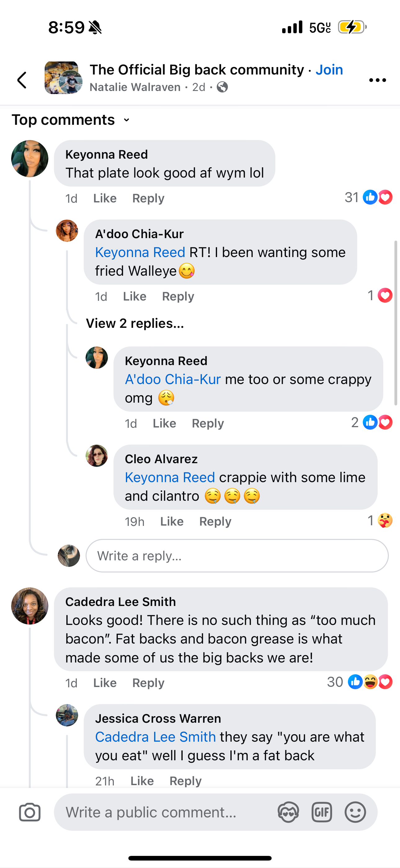Screen dimensions: 400x868
Task: View reactions on Keyonna Reed's top comment
Action: coord(369,197)
